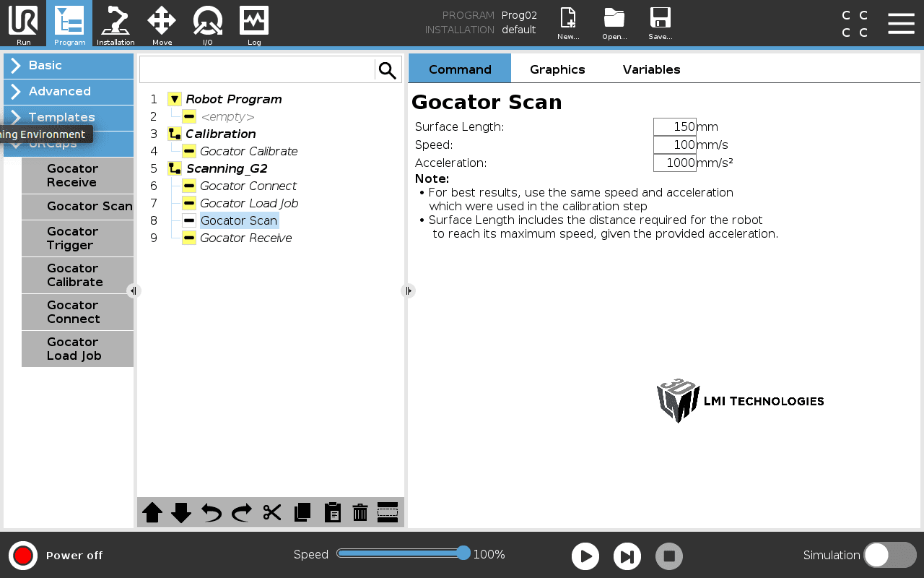
Task: Open the Log screen
Action: click(x=254, y=25)
